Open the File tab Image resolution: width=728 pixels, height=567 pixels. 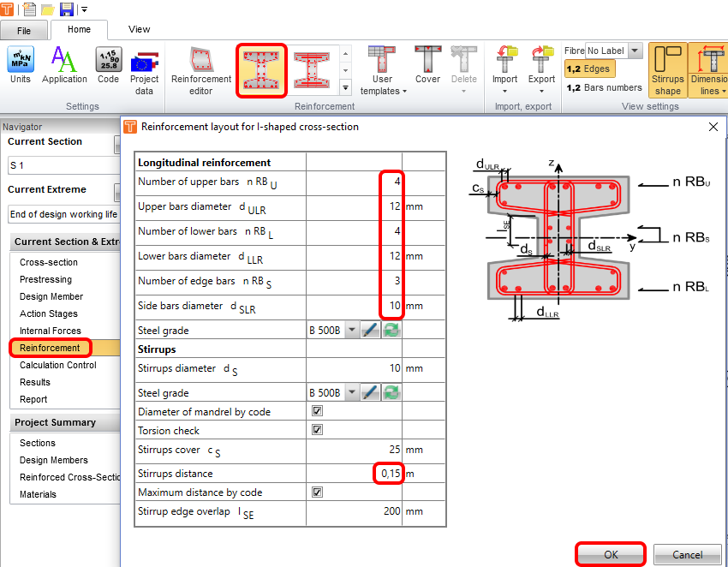(x=24, y=30)
